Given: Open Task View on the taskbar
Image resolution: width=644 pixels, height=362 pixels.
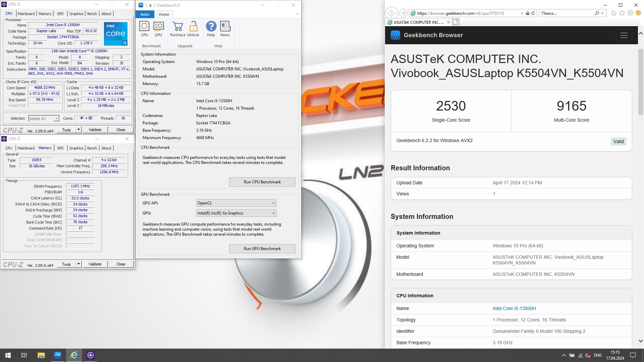Looking at the screenshot, I should [x=24, y=355].
